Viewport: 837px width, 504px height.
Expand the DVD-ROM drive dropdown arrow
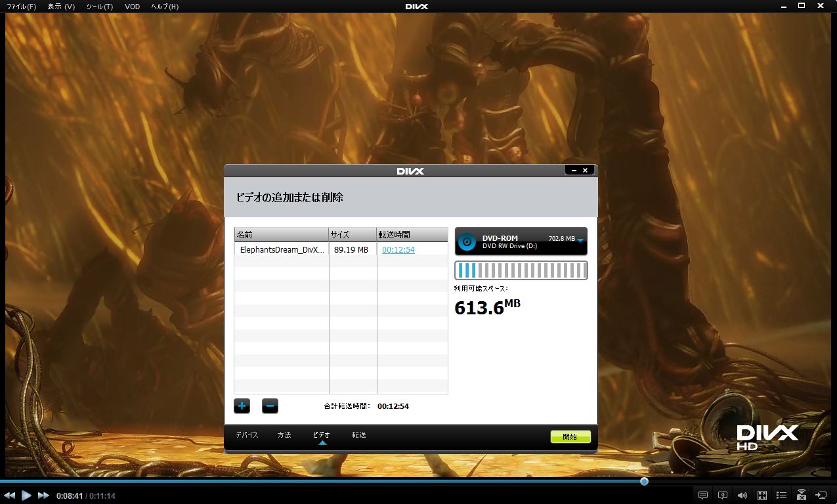pyautogui.click(x=580, y=240)
